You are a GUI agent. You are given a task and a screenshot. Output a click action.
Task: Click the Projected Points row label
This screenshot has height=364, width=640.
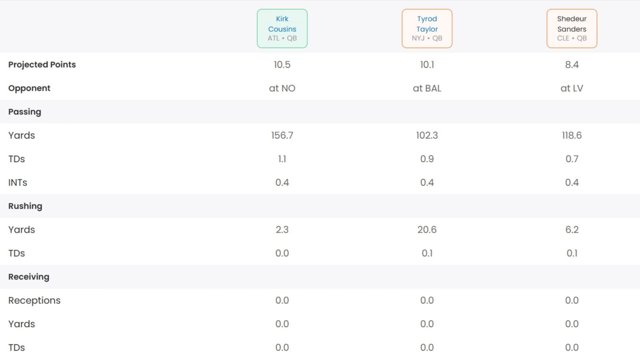pyautogui.click(x=42, y=64)
